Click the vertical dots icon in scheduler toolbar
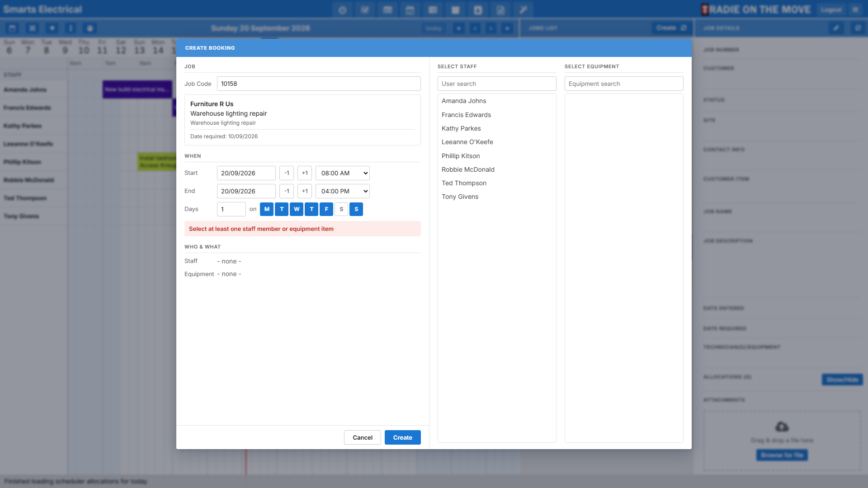Viewport: 868px width, 488px height. [71, 28]
